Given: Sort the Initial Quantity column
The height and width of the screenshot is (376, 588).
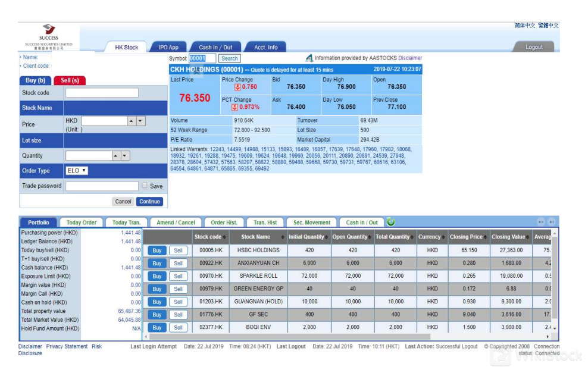Looking at the screenshot, I should pos(326,237).
